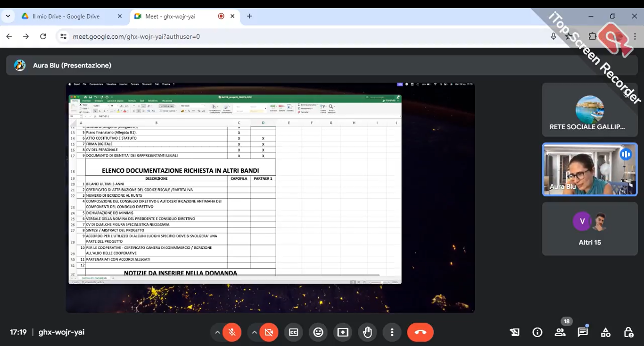Viewport: 644px width, 346px height.
Task: Click SINTESI / ABSTRACT DEL PROGETTO row
Action: coord(157,230)
